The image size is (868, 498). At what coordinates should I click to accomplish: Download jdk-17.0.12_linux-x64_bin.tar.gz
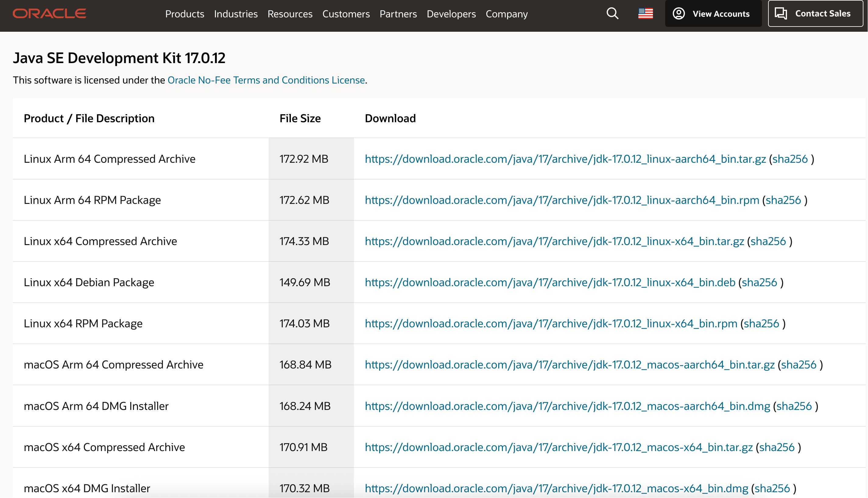click(554, 241)
